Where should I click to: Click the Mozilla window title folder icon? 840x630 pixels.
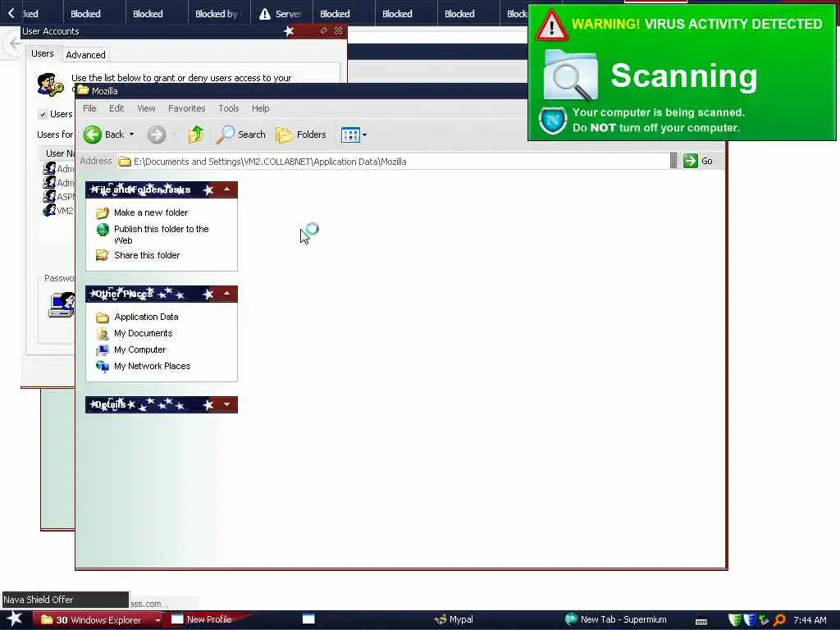click(83, 90)
